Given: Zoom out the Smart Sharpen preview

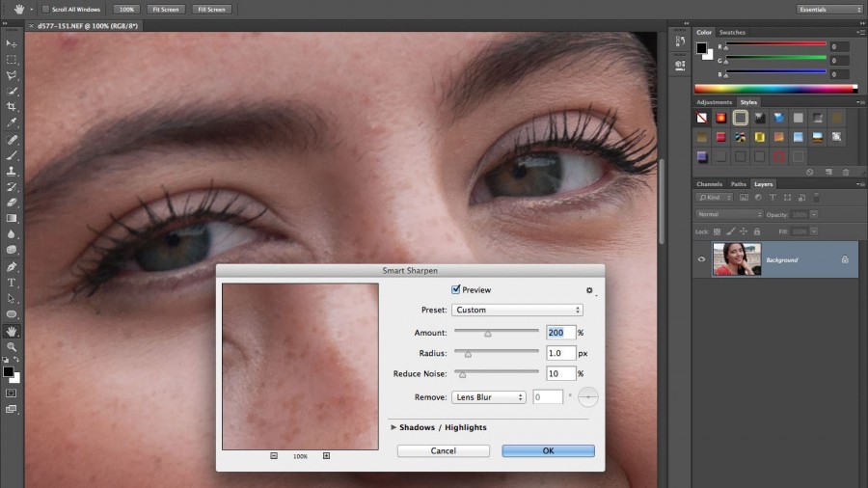Looking at the screenshot, I should [274, 456].
